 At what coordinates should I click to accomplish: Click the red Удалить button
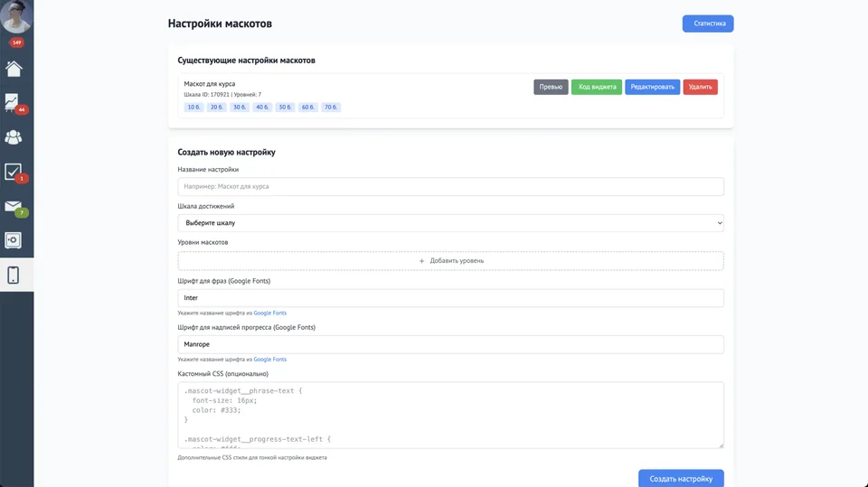[700, 87]
